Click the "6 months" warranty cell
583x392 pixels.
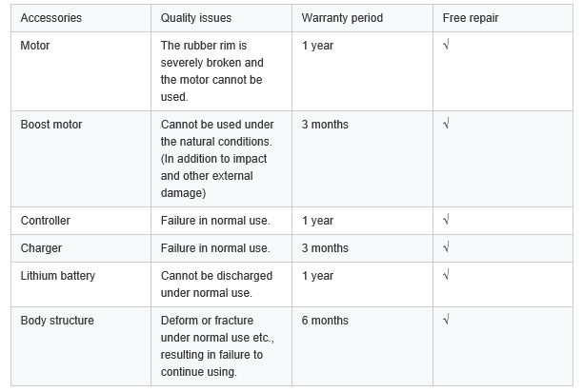tap(325, 321)
